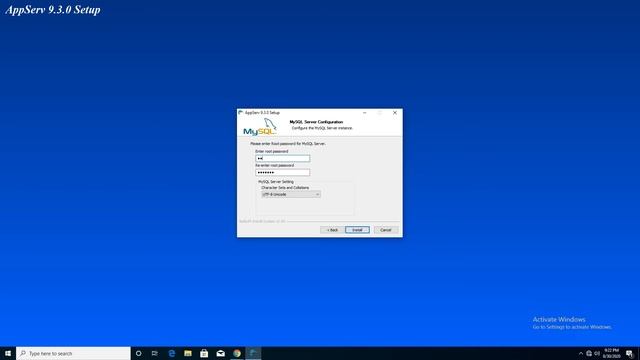The height and width of the screenshot is (360, 640).
Task: Show hidden system tray icons
Action: pos(581,353)
